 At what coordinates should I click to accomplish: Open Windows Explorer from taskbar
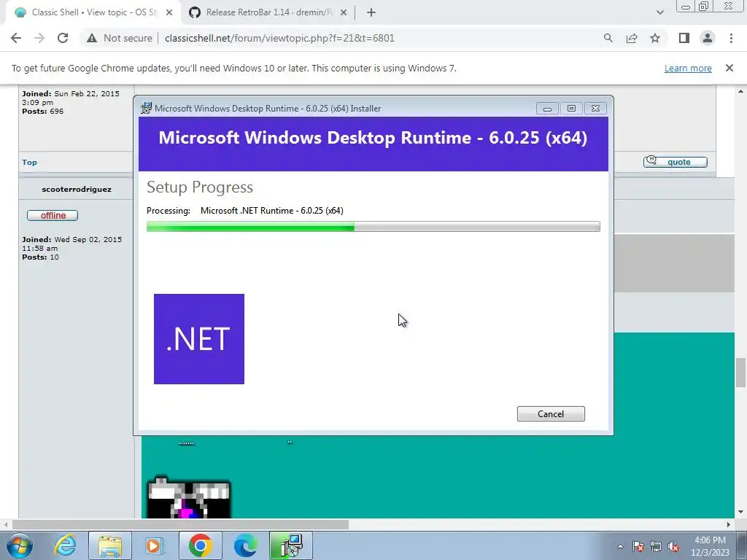110,545
